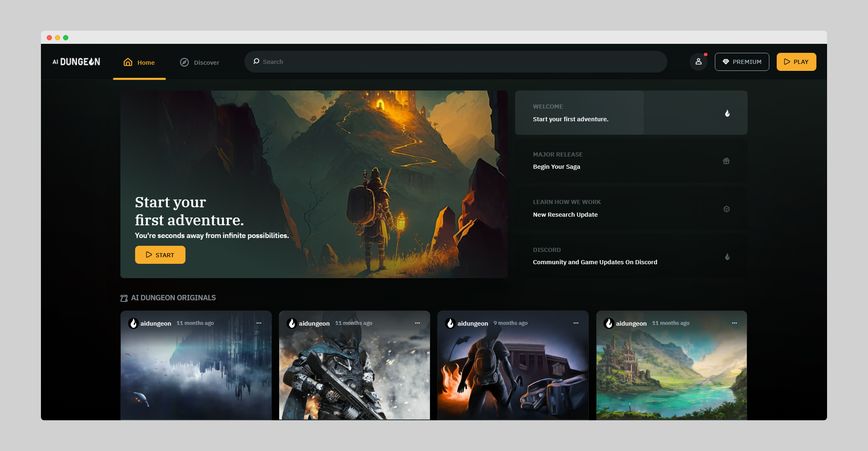868x451 pixels.
Task: Click the gift icon beside Begin Your Saga
Action: tap(726, 161)
